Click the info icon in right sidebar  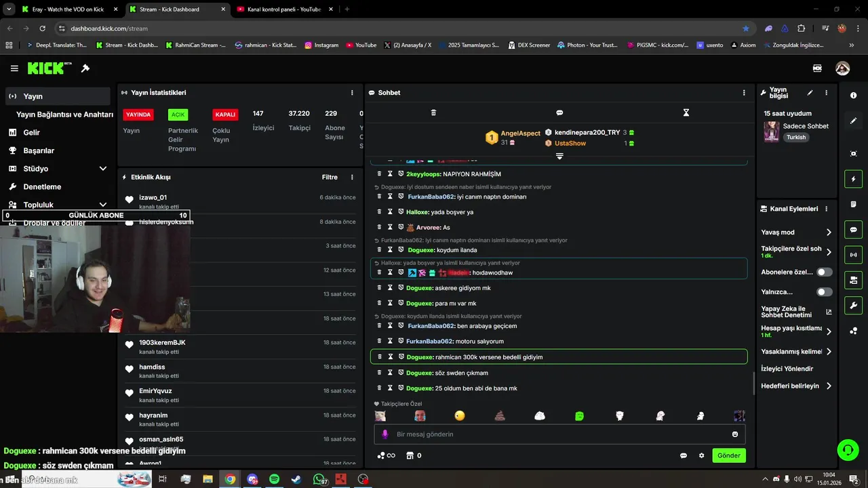click(x=853, y=96)
